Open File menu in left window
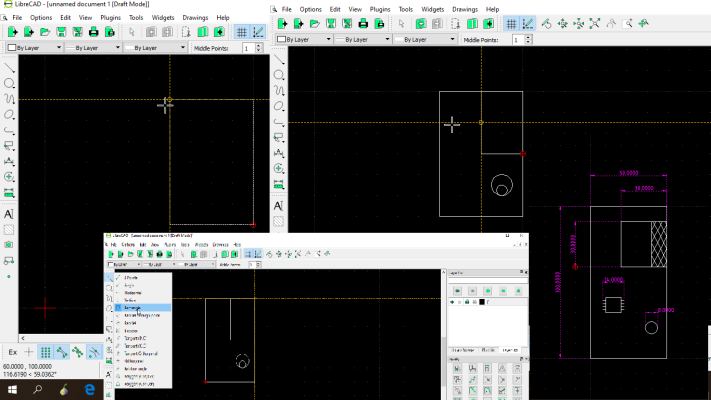This screenshot has height=400, width=711. (17, 18)
